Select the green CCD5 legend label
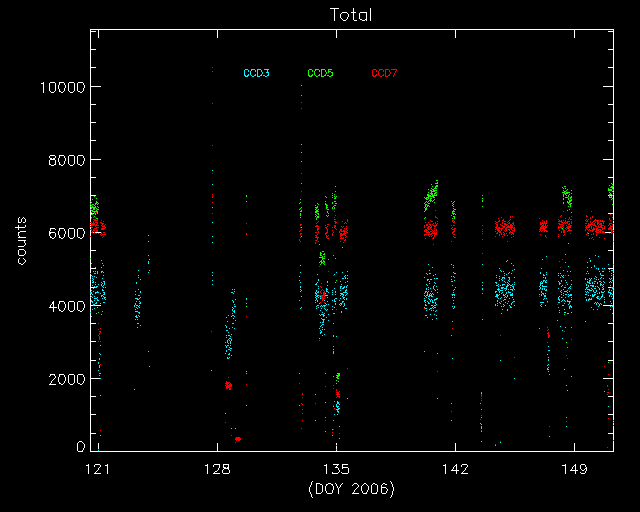Screen dimensions: 640x512 tap(320, 73)
